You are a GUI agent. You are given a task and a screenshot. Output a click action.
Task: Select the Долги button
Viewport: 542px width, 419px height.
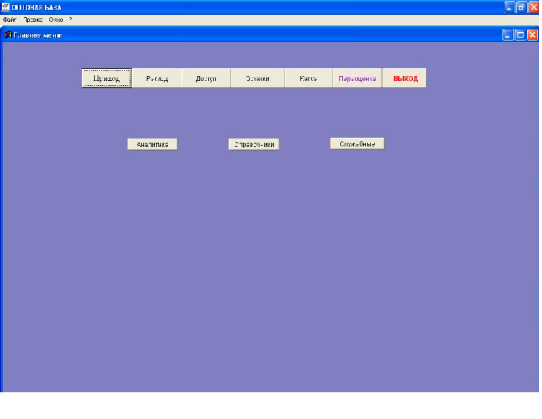click(x=206, y=78)
